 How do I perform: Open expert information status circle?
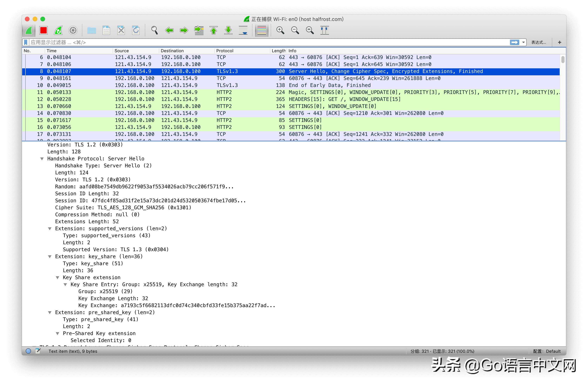click(28, 351)
